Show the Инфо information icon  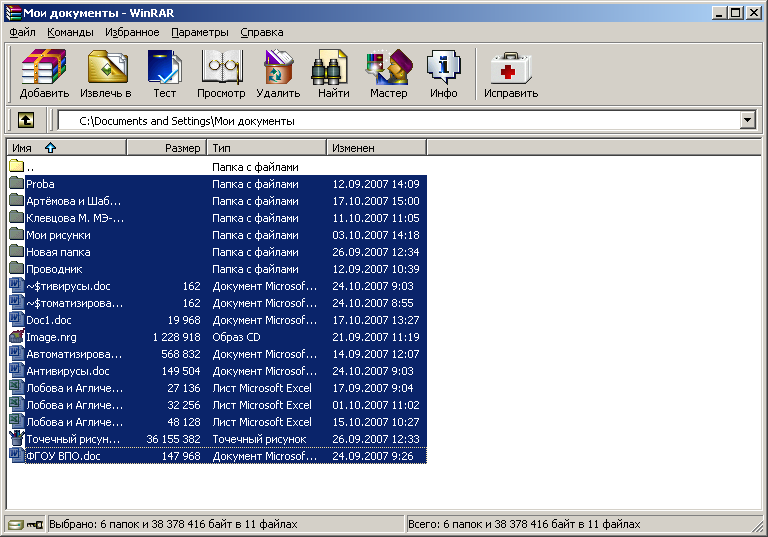(x=444, y=66)
